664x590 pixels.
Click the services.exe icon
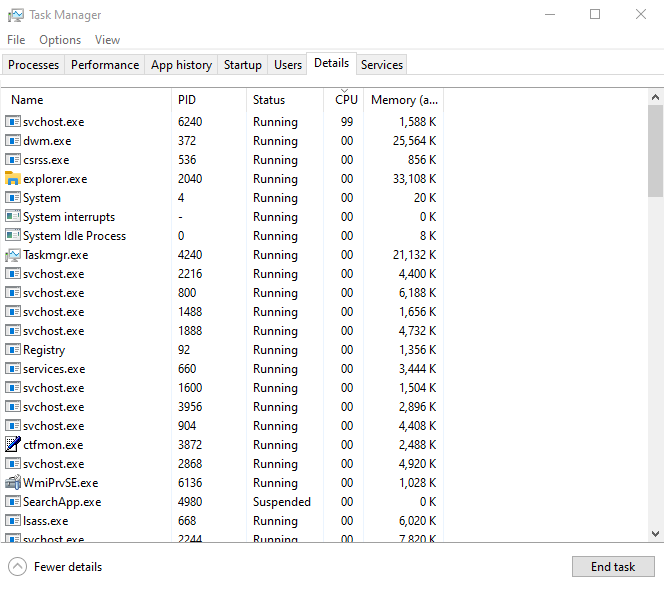point(13,368)
